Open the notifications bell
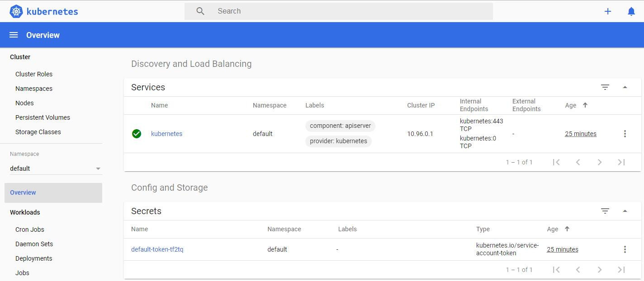 [631, 11]
